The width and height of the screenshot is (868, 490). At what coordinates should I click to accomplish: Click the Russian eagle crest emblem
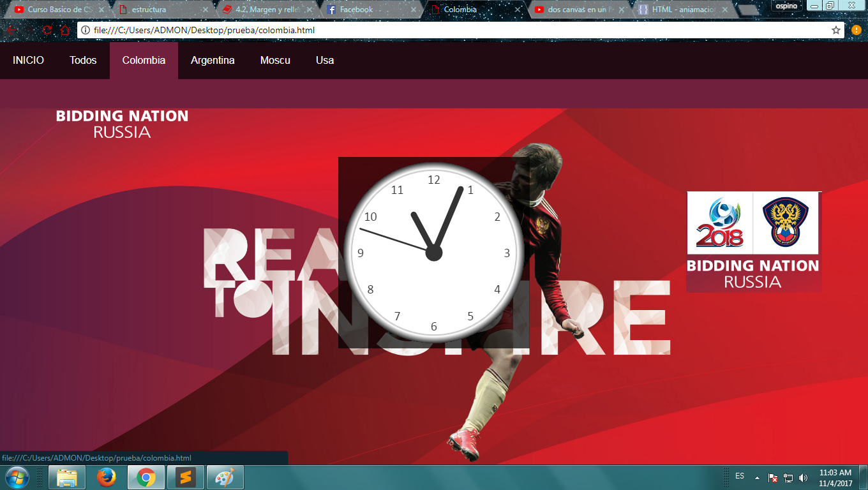pyautogui.click(x=786, y=223)
